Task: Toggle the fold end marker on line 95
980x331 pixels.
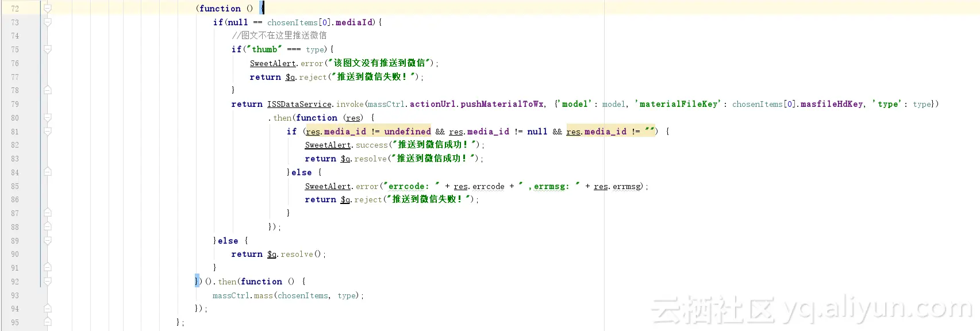Action: (48, 322)
